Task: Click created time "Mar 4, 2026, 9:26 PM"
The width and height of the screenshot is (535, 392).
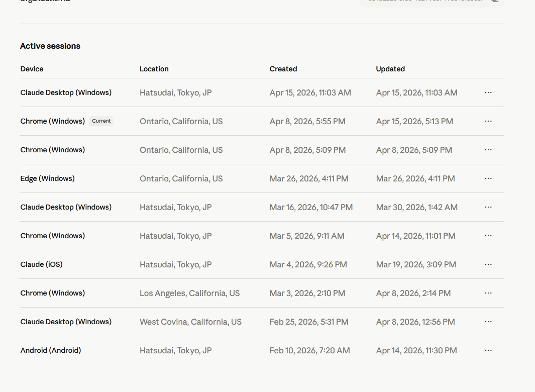Action: (x=308, y=265)
